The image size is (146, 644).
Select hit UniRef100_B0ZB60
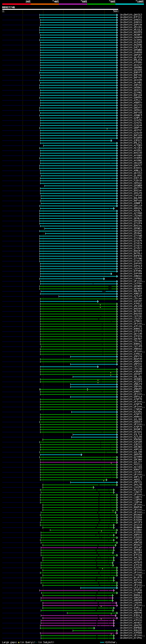click(131, 530)
